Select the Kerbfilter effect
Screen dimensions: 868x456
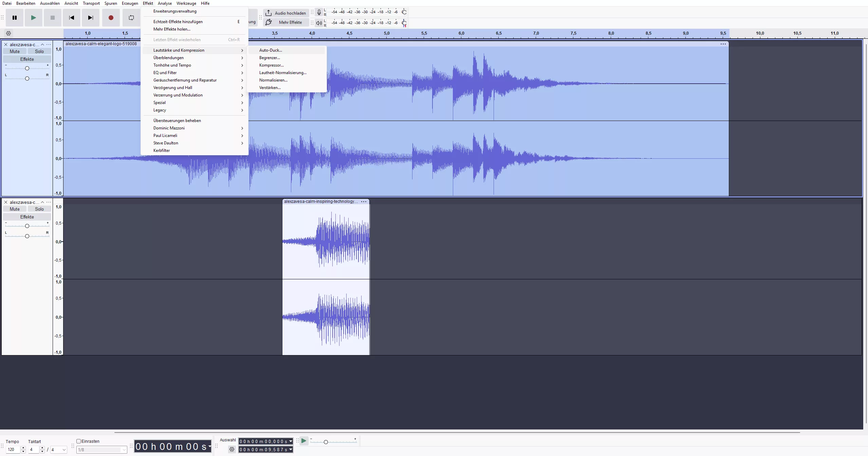[195, 151]
